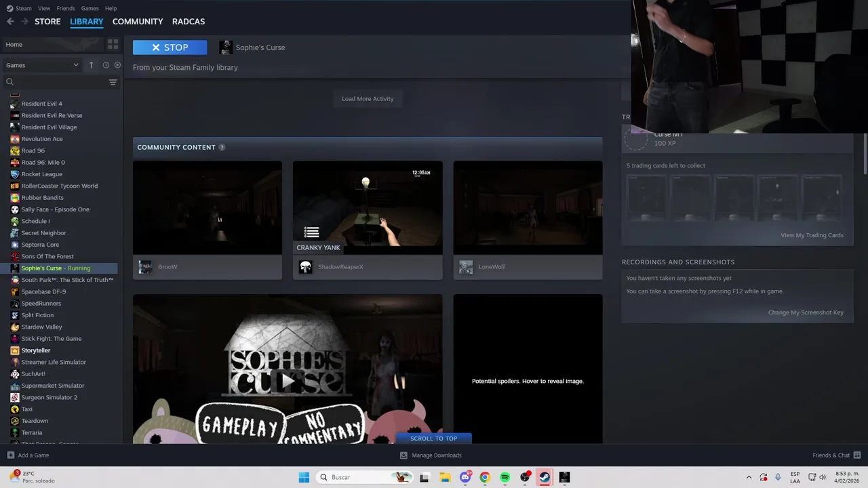The image size is (868, 488).
Task: Open the Friends menu
Action: 66,8
